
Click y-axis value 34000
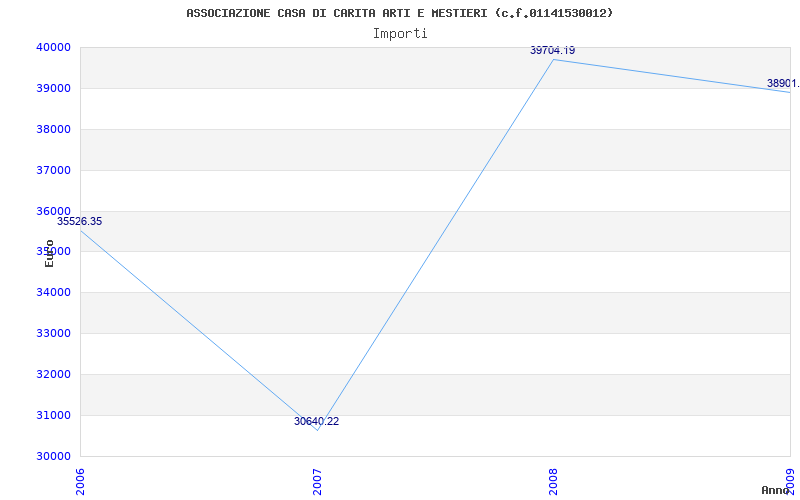click(x=53, y=292)
